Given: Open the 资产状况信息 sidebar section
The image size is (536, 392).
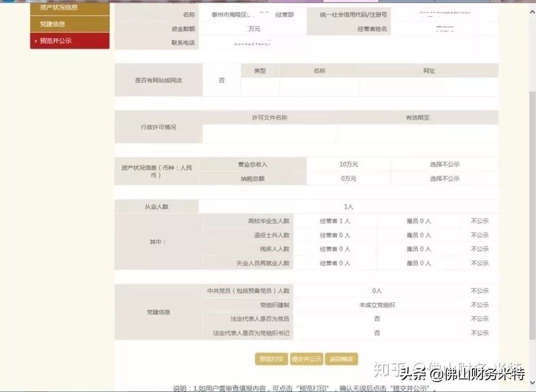Looking at the screenshot, I should pos(59,7).
